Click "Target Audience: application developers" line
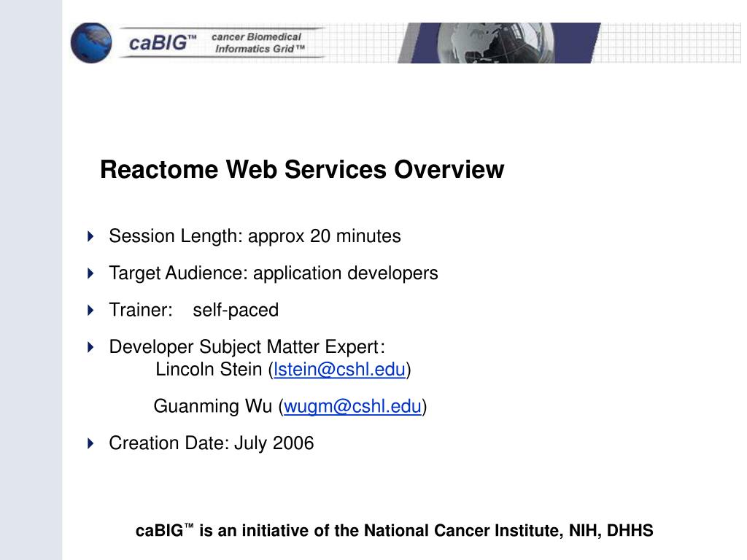This screenshot has height=560, width=747. (274, 273)
